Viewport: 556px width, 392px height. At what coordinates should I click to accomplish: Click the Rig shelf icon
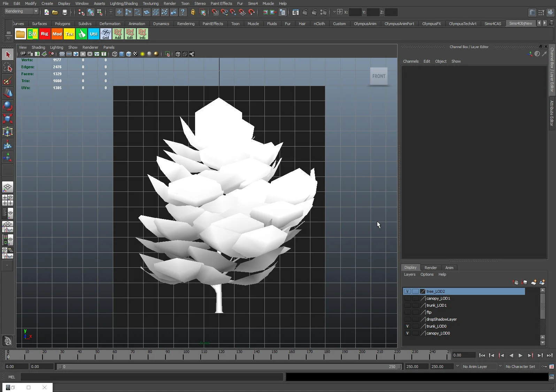tap(45, 34)
